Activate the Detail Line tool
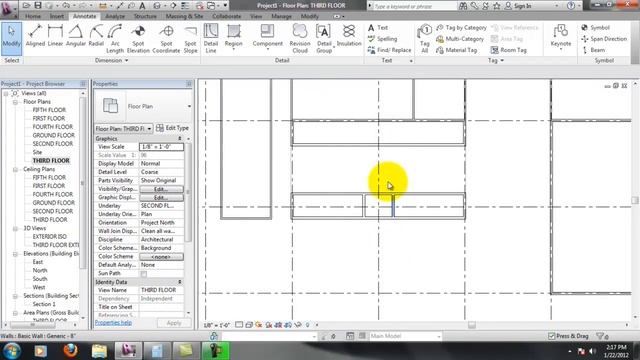This screenshot has height=360, width=640. [x=211, y=39]
